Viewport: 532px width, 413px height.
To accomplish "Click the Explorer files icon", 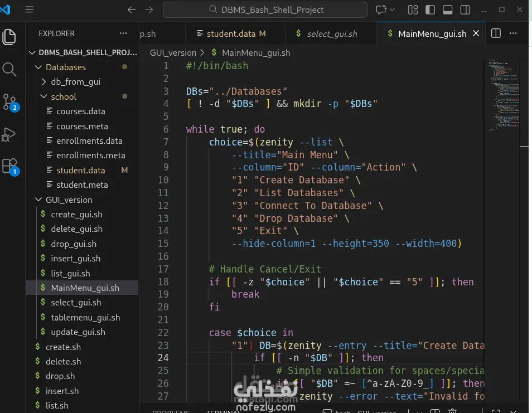I will click(9, 37).
